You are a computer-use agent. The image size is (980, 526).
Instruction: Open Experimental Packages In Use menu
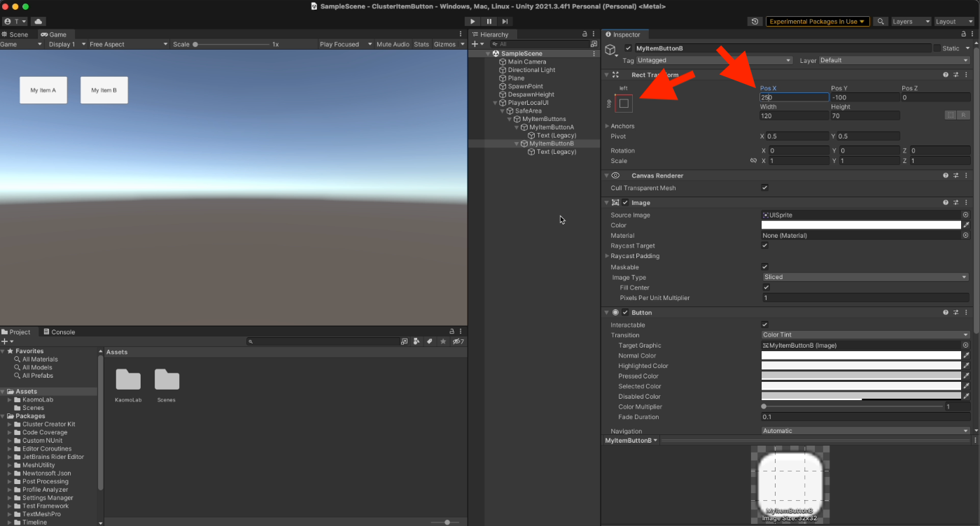coord(818,22)
